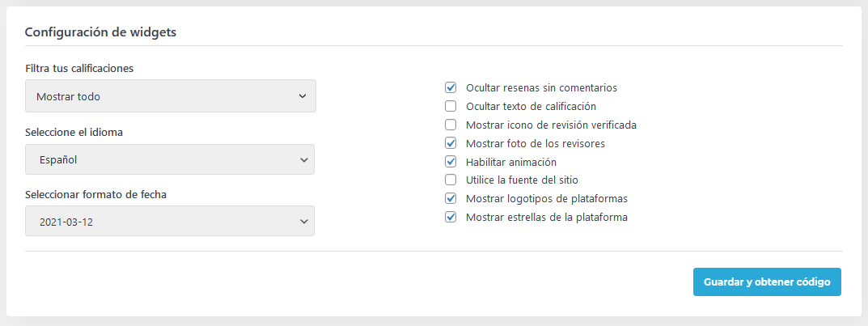This screenshot has width=868, height=326.
Task: Tick the 'Utilice la fuente del sitio' box
Action: click(451, 180)
